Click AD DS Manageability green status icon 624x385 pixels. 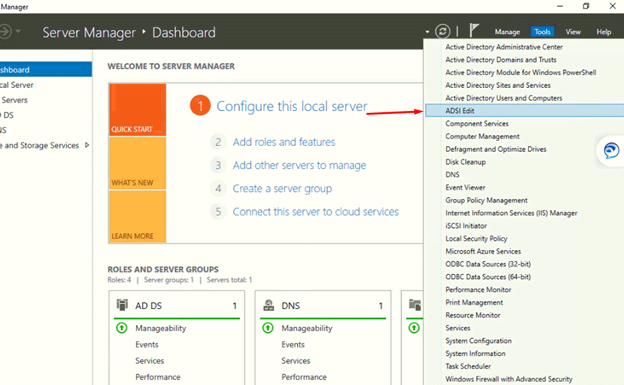coord(121,328)
